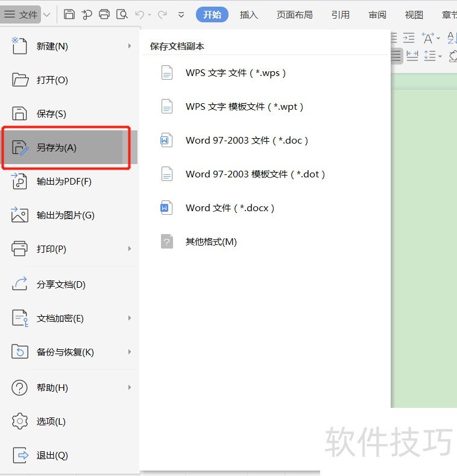Click the redo arrow icon
Viewport: 457px width, 476px height.
pyautogui.click(x=162, y=14)
